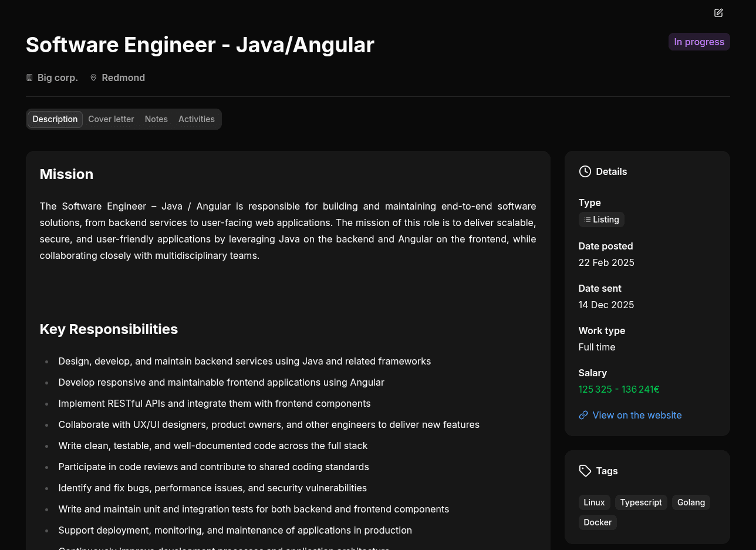Select the Linux tag
Image resolution: width=756 pixels, height=550 pixels.
coord(594,502)
